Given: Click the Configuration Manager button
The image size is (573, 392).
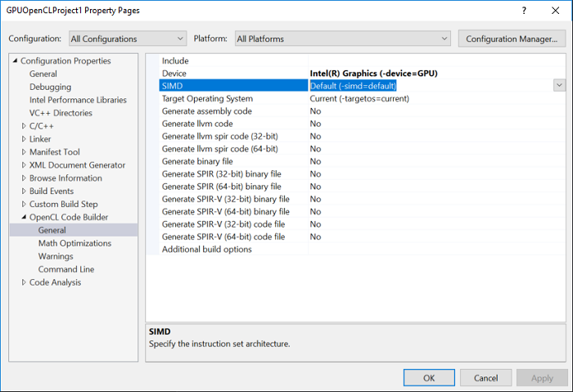Looking at the screenshot, I should (511, 38).
